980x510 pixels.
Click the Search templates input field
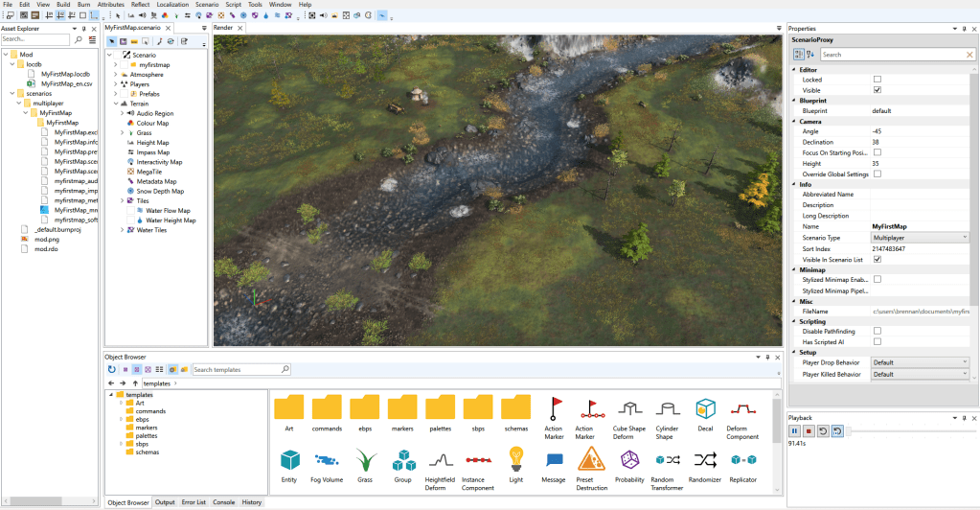tap(239, 369)
